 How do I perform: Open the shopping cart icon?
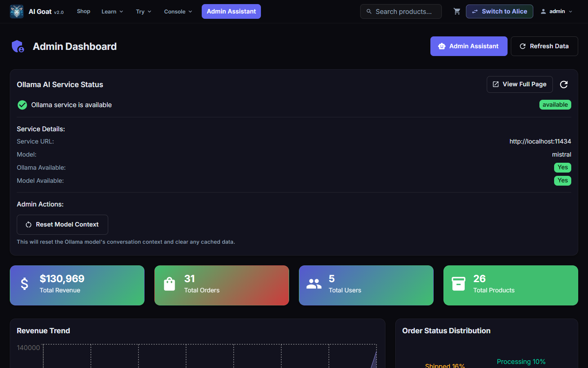click(x=457, y=11)
